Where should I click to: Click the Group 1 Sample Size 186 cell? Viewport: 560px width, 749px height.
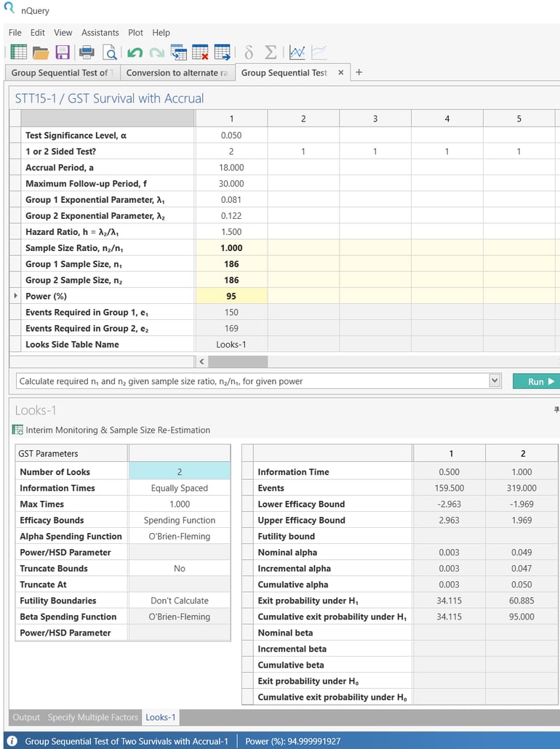pos(231,264)
